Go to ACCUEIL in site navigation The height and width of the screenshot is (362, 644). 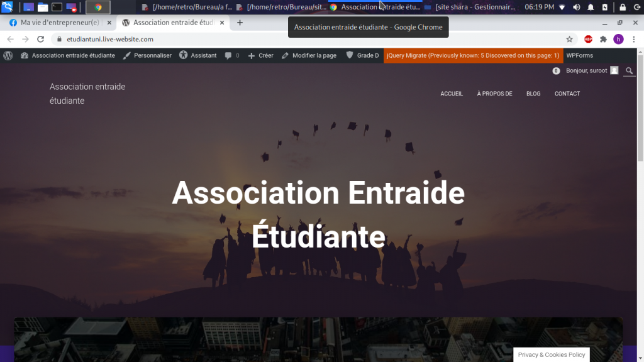pos(452,94)
